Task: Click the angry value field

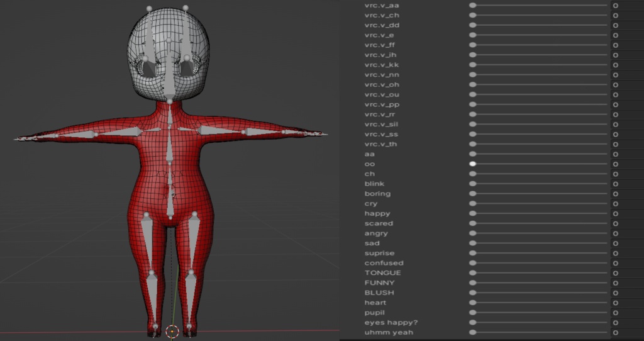Action: (627, 233)
